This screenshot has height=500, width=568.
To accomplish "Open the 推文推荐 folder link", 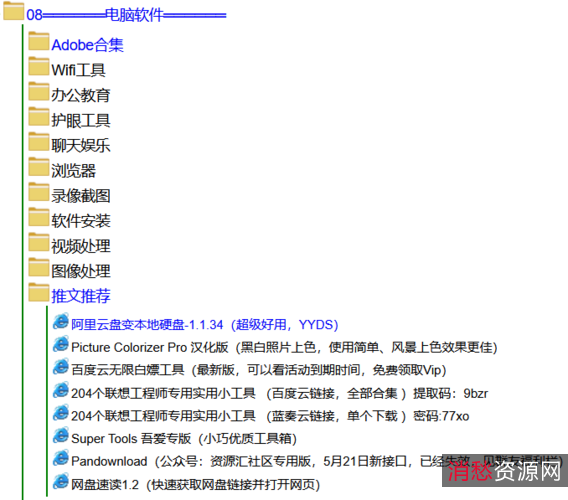I will click(81, 296).
